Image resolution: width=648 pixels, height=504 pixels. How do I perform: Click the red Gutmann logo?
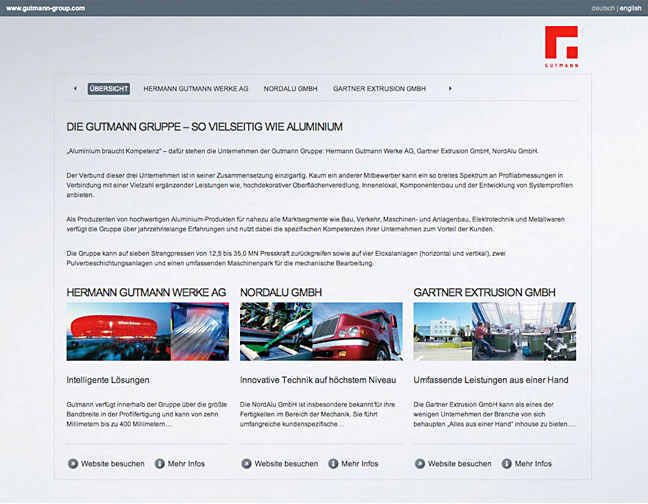click(561, 46)
